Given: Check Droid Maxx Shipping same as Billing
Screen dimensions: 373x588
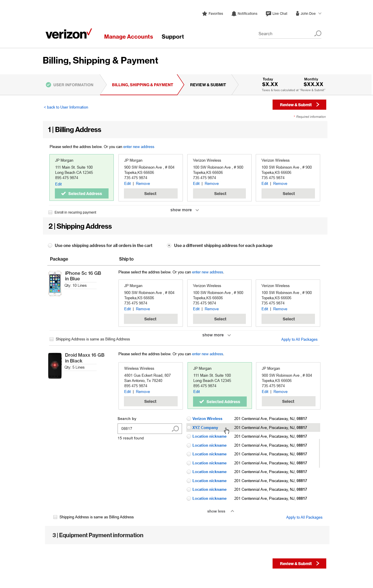Looking at the screenshot, I should point(55,517).
